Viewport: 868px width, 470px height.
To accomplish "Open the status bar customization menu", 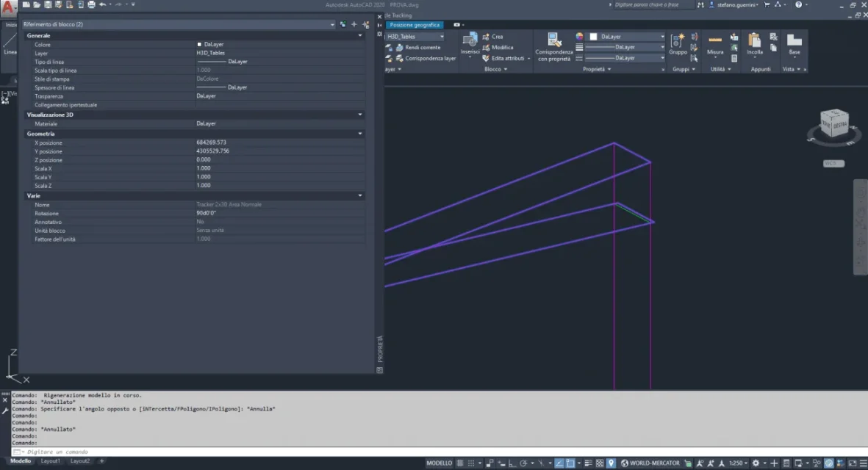I will [x=863, y=463].
